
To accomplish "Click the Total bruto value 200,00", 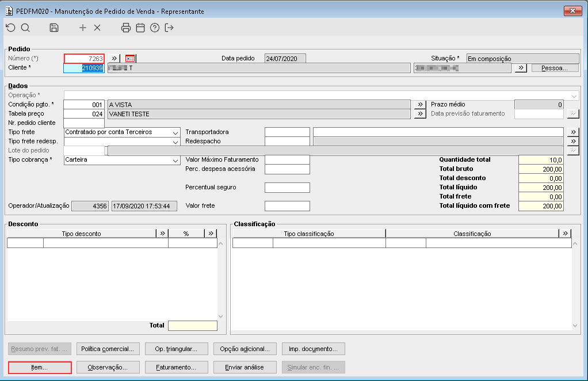I will (541, 169).
